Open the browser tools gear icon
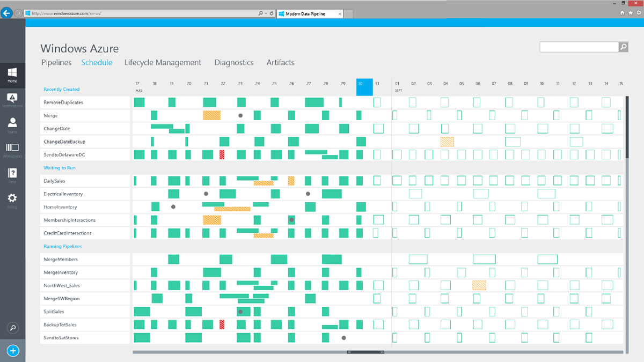Image resolution: width=644 pixels, height=362 pixels. pyautogui.click(x=638, y=12)
